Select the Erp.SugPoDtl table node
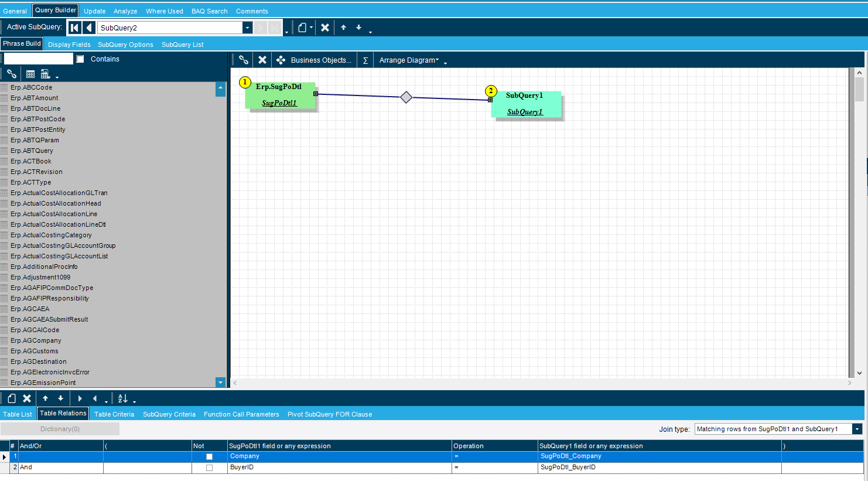This screenshot has height=481, width=868. [x=280, y=94]
